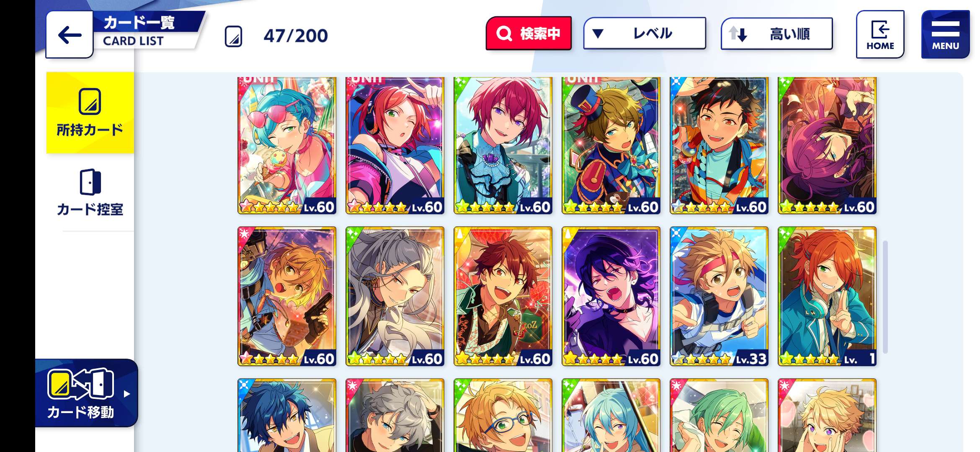
Task: Click the scrollbar on the card list
Action: coord(885,297)
